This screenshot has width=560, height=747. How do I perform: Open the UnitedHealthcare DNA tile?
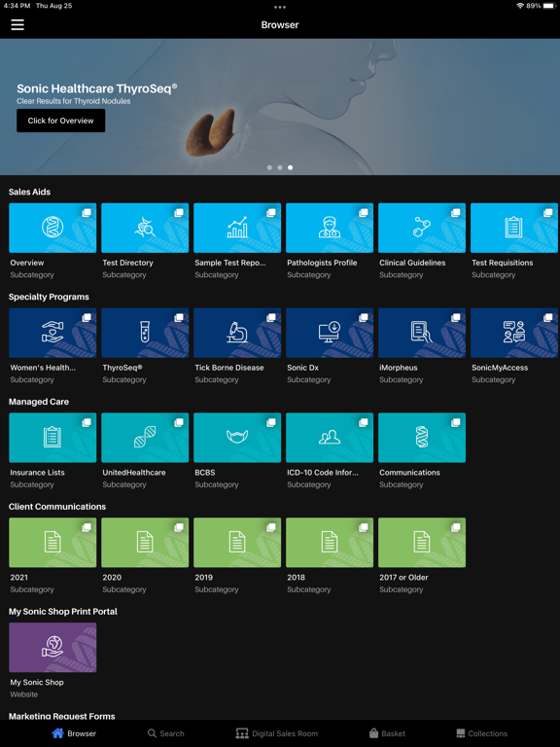pos(145,438)
